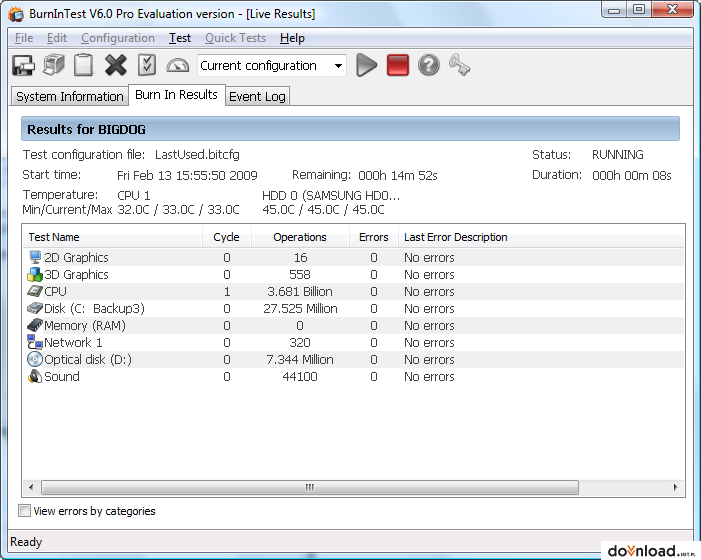Click the Test Name column header
Screen dimensions: 701x560
click(x=112, y=237)
